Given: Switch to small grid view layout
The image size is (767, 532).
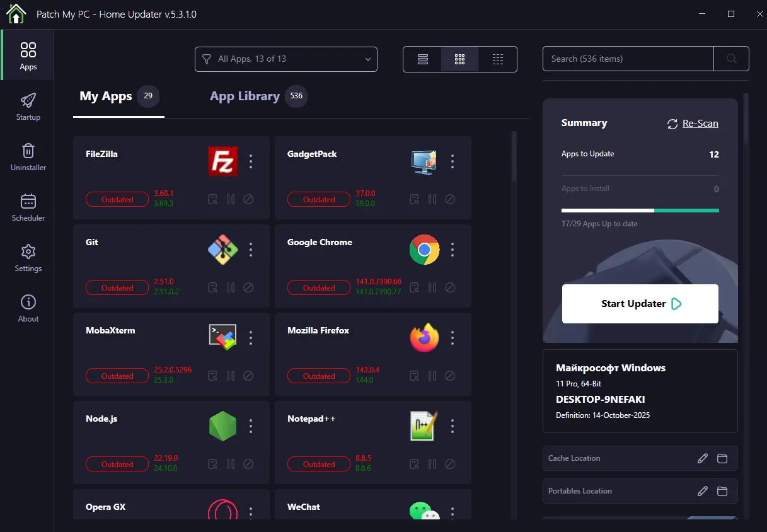Looking at the screenshot, I should (x=498, y=59).
